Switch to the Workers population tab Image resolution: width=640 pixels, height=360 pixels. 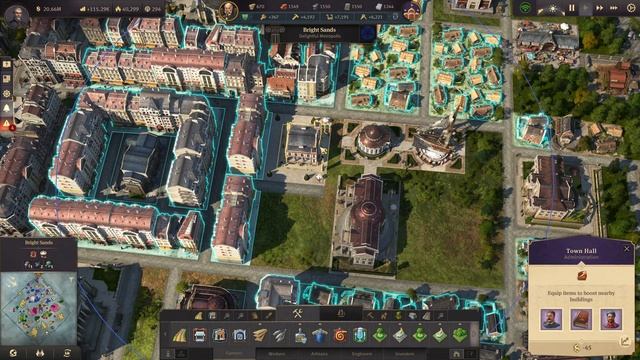pyautogui.click(x=277, y=354)
